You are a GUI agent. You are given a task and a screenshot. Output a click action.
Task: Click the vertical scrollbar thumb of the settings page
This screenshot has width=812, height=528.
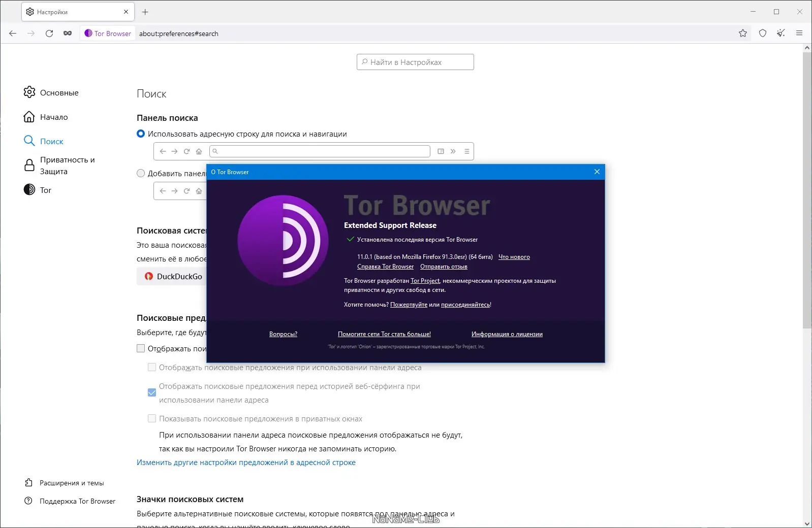tap(807, 190)
